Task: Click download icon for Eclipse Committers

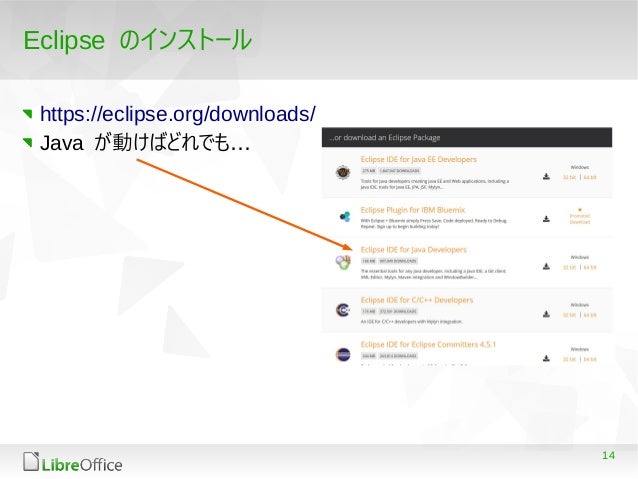Action: (x=546, y=358)
